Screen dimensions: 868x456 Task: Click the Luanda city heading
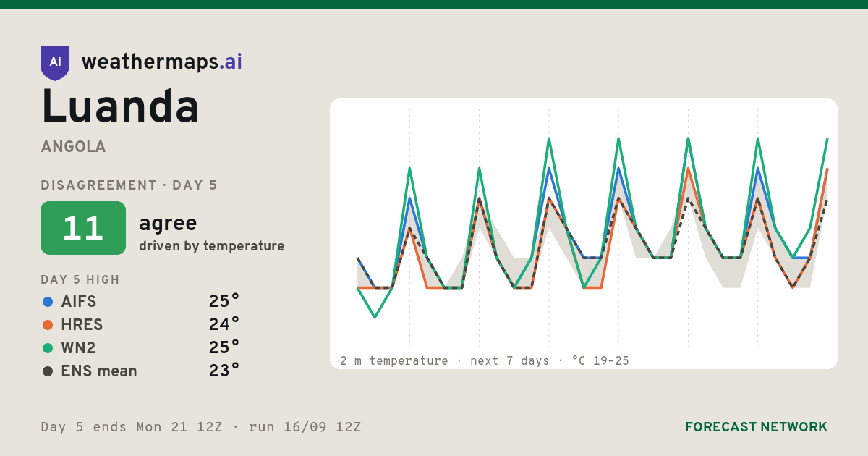pyautogui.click(x=120, y=107)
